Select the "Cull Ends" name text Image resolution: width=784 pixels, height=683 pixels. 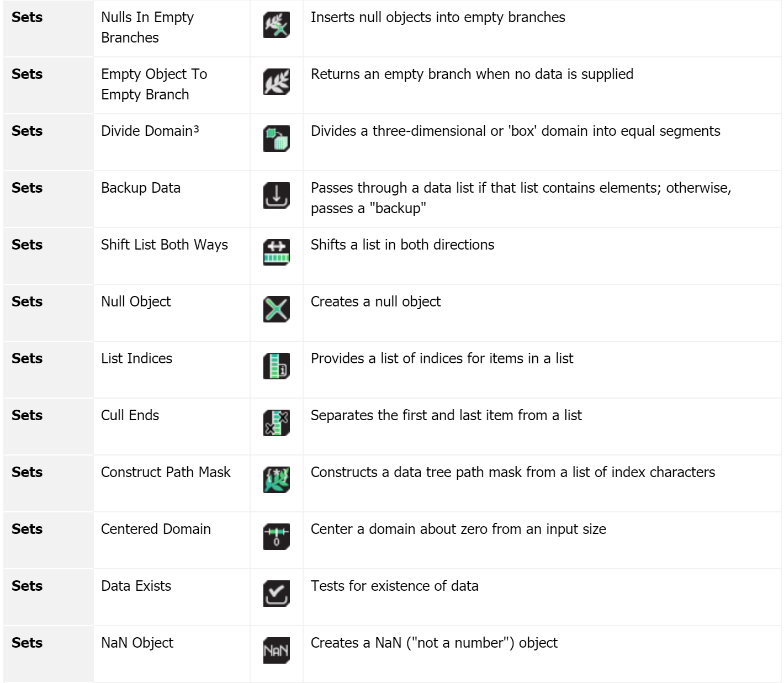[x=130, y=415]
